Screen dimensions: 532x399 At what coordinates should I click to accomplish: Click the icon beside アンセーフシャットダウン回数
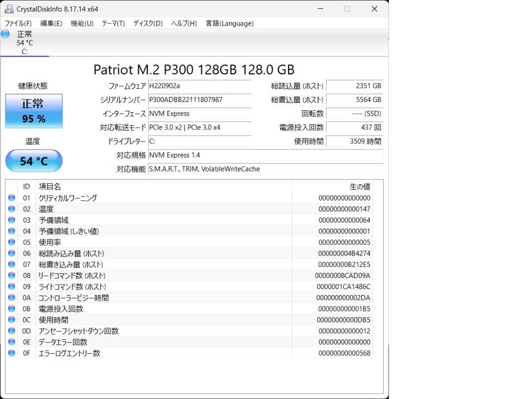(x=11, y=331)
